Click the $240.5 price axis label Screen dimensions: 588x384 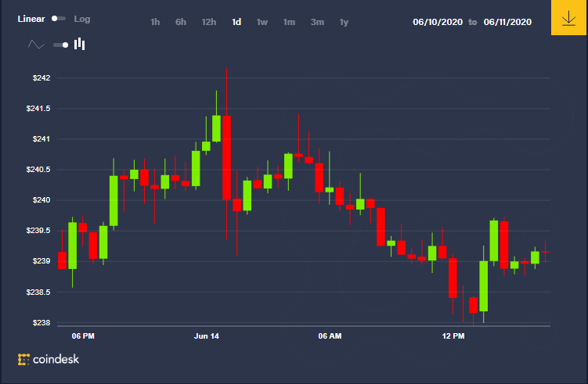38,170
